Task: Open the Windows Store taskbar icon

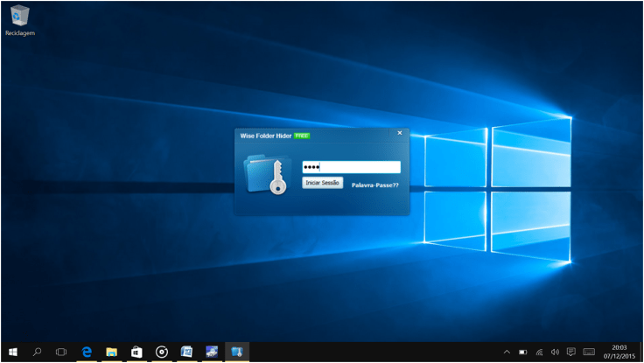Action: [136, 352]
